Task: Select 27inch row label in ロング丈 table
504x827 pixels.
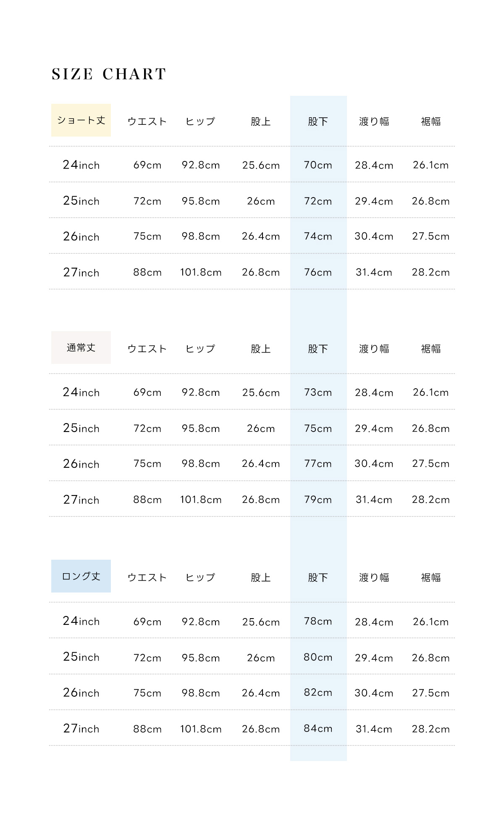Action: click(x=81, y=729)
